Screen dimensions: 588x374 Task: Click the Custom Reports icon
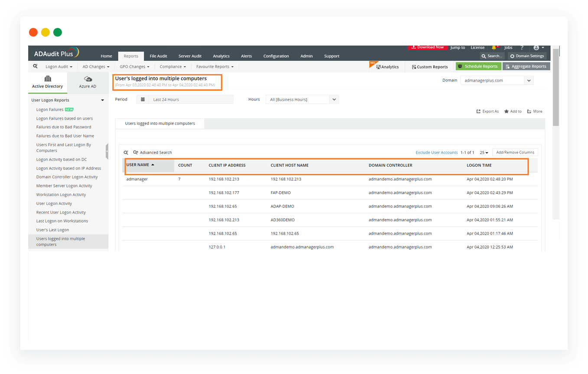click(414, 67)
